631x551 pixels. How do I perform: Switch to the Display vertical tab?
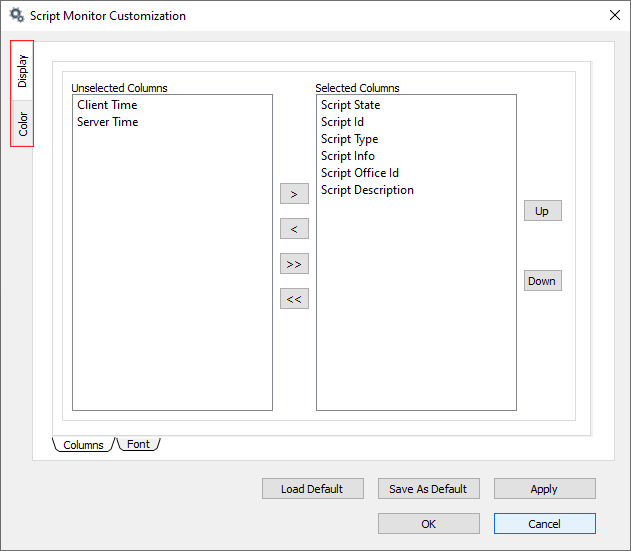22,70
